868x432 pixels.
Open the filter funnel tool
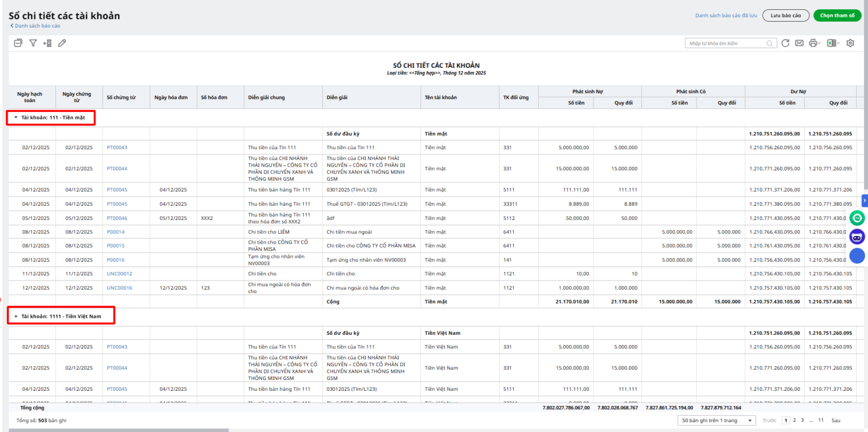[x=33, y=43]
